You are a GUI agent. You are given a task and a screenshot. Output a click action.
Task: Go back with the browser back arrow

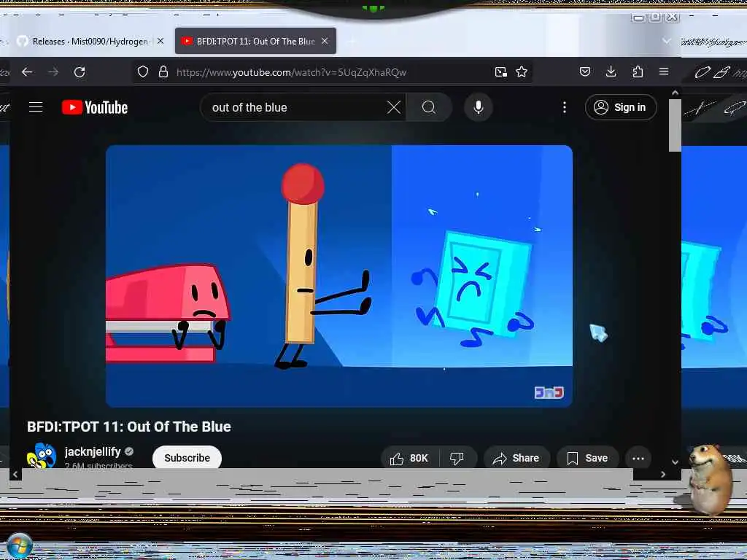coord(27,72)
